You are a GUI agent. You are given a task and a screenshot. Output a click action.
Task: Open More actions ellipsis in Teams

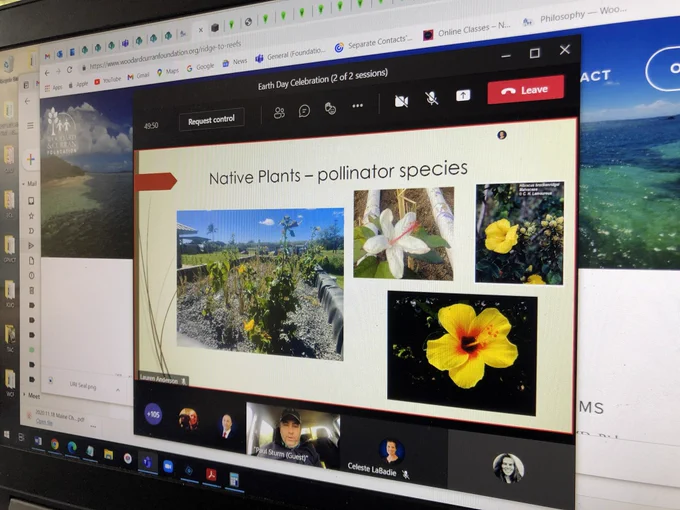pos(357,105)
